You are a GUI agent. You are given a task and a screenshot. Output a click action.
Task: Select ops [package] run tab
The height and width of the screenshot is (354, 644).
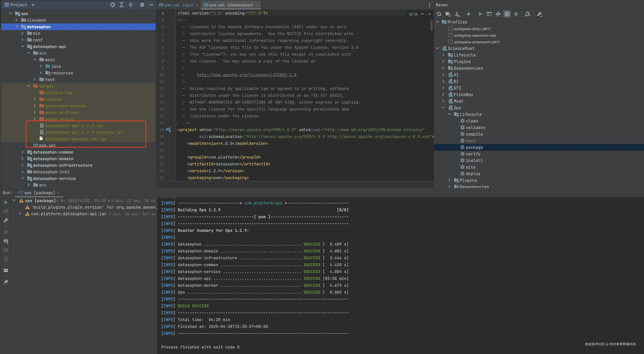coord(39,193)
